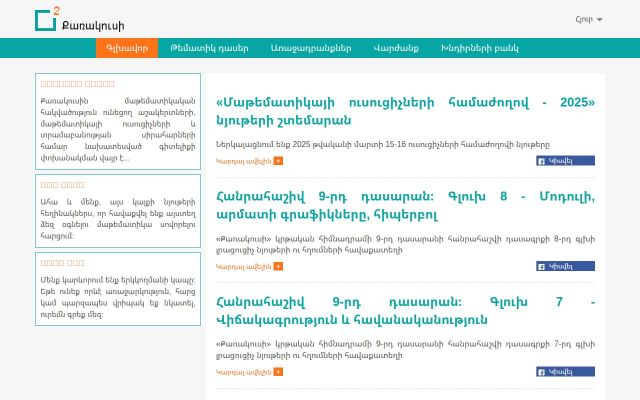This screenshot has width=640, height=400.
Task: Click the orange plus icon under second article
Action: pos(278,267)
